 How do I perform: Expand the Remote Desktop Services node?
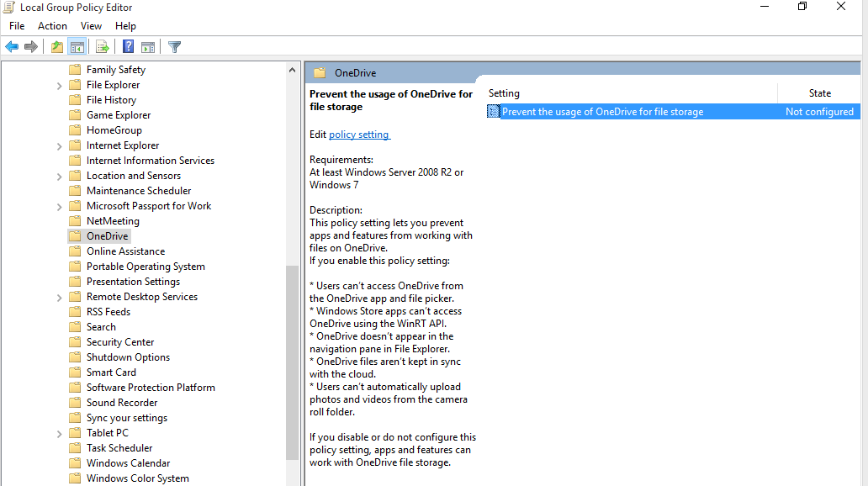59,298
